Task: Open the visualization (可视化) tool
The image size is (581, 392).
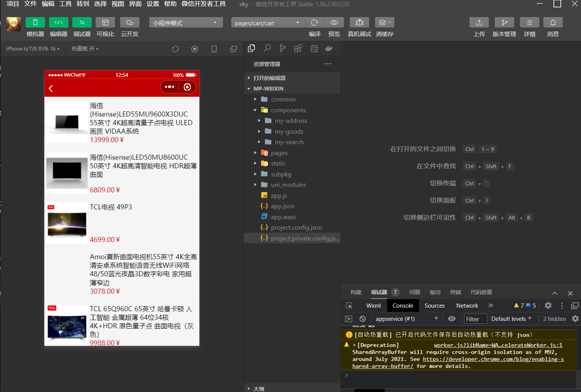Action: pyautogui.click(x=105, y=23)
